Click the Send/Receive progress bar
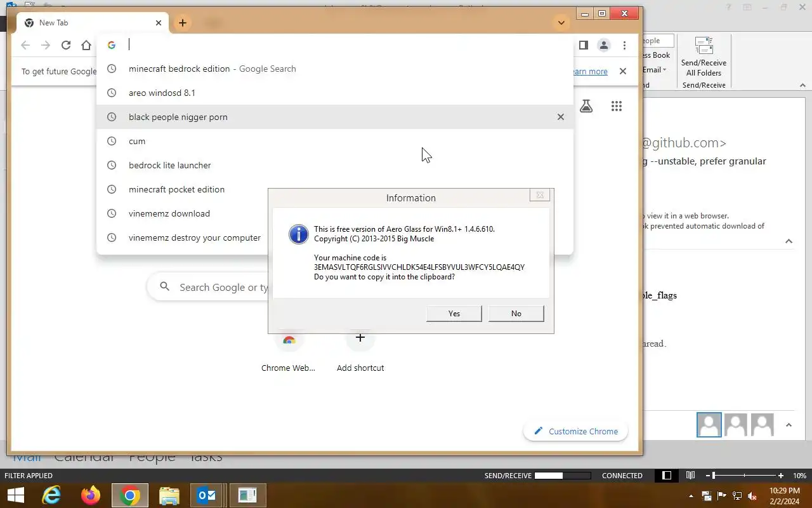The height and width of the screenshot is (508, 812). [x=563, y=476]
